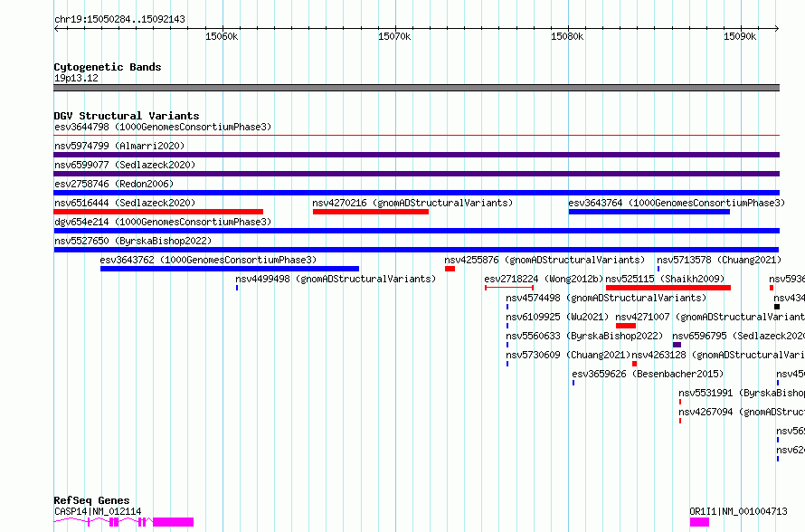Open the nsv6599077 (Sedlazeck2020) label
The image size is (805, 532).
tap(125, 165)
